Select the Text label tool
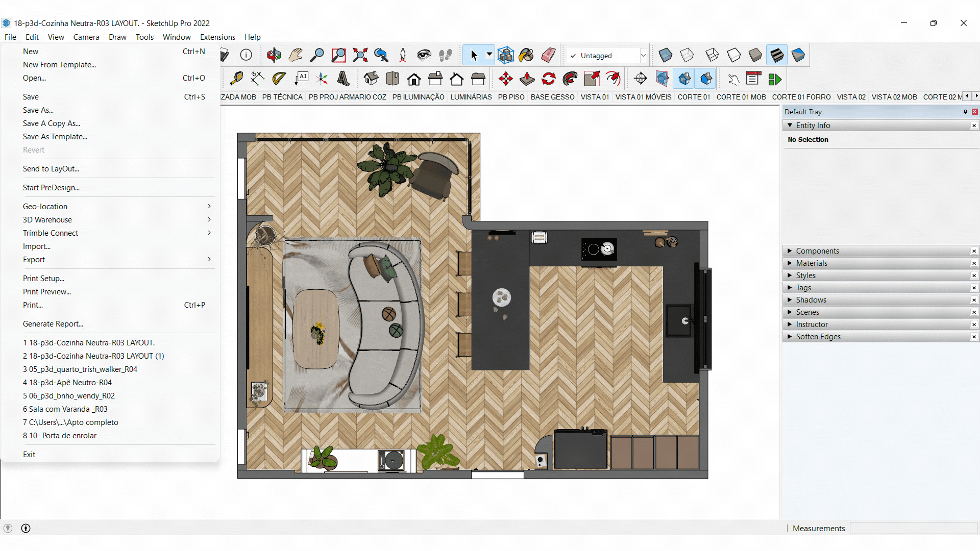 [301, 79]
